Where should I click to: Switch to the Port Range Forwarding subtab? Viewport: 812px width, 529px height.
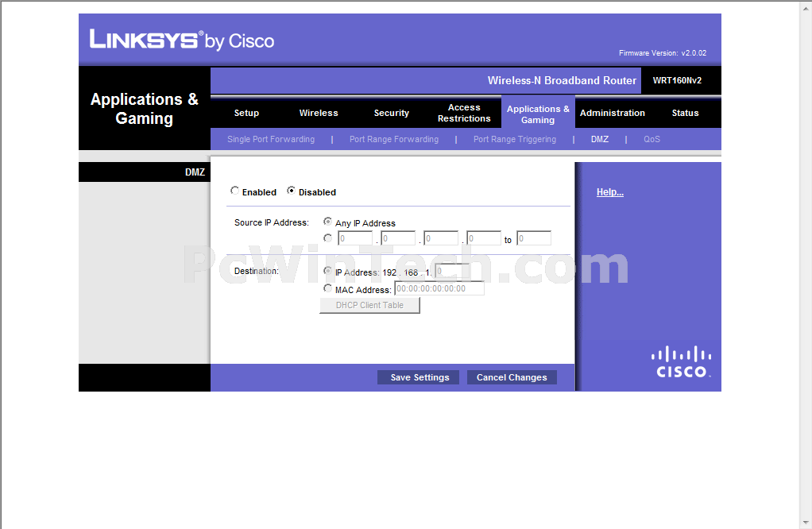tap(394, 139)
